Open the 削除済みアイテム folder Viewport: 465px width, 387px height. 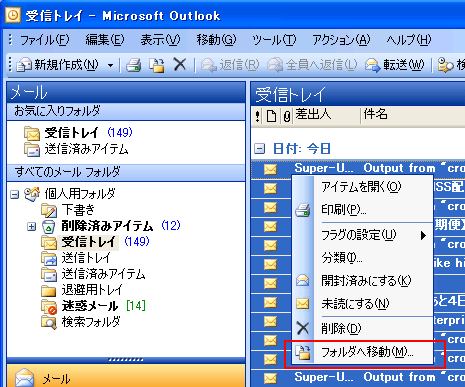pos(107,226)
